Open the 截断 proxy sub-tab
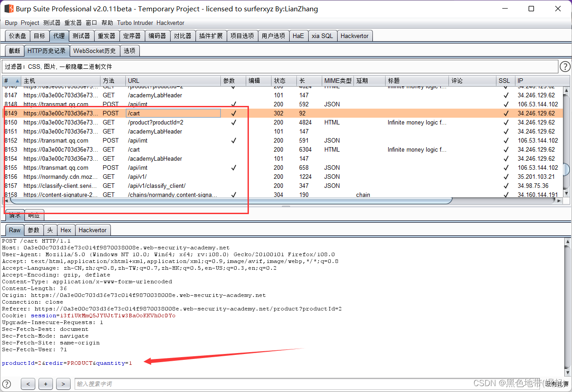Viewport: 572px width, 392px height. click(14, 51)
